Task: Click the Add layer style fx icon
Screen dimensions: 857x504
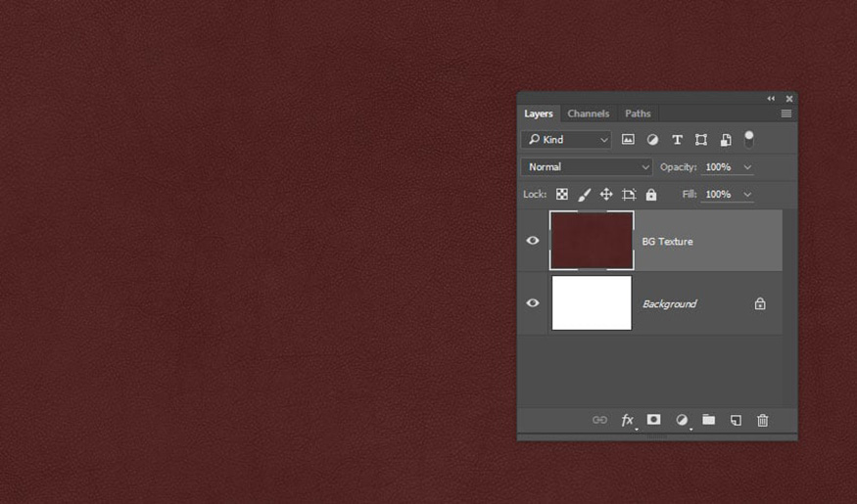Action: (x=628, y=420)
